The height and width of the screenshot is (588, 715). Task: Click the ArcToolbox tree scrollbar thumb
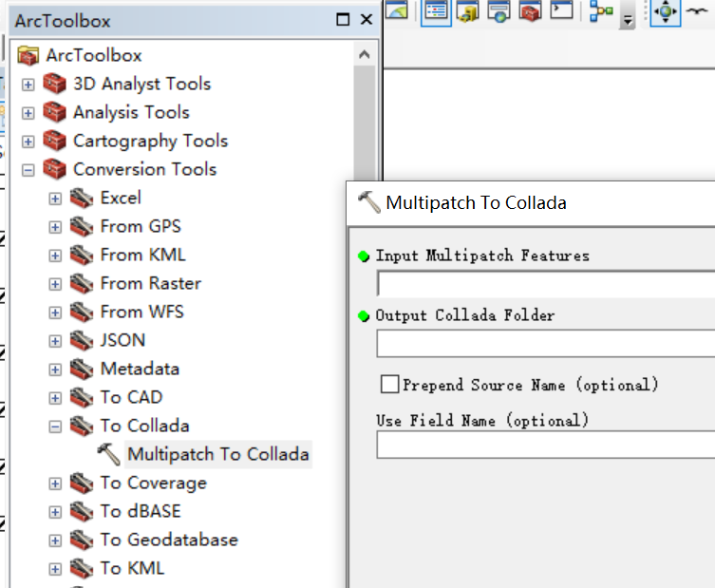point(364,123)
